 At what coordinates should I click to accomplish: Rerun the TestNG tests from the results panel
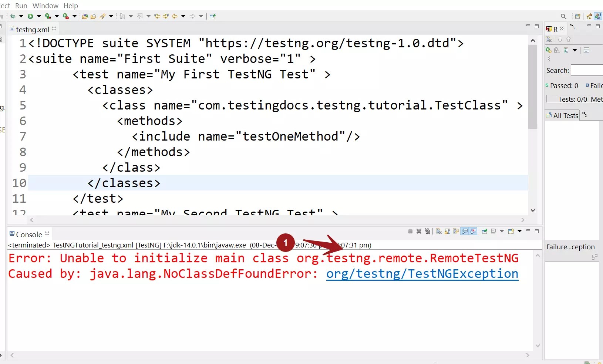[x=549, y=51]
